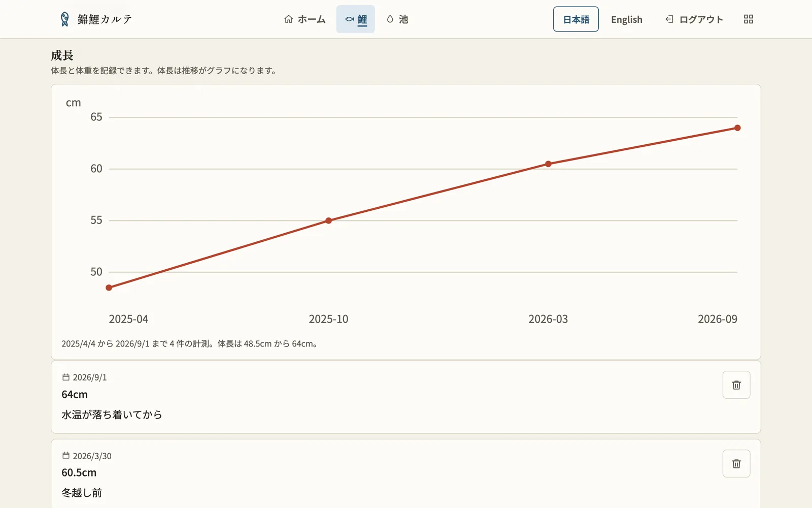Click the 60.5cm measurement value
The image size is (812, 508).
coord(79,473)
